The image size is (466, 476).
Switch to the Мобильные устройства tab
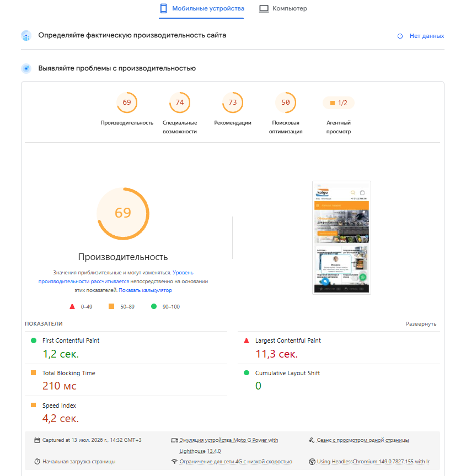pyautogui.click(x=201, y=9)
